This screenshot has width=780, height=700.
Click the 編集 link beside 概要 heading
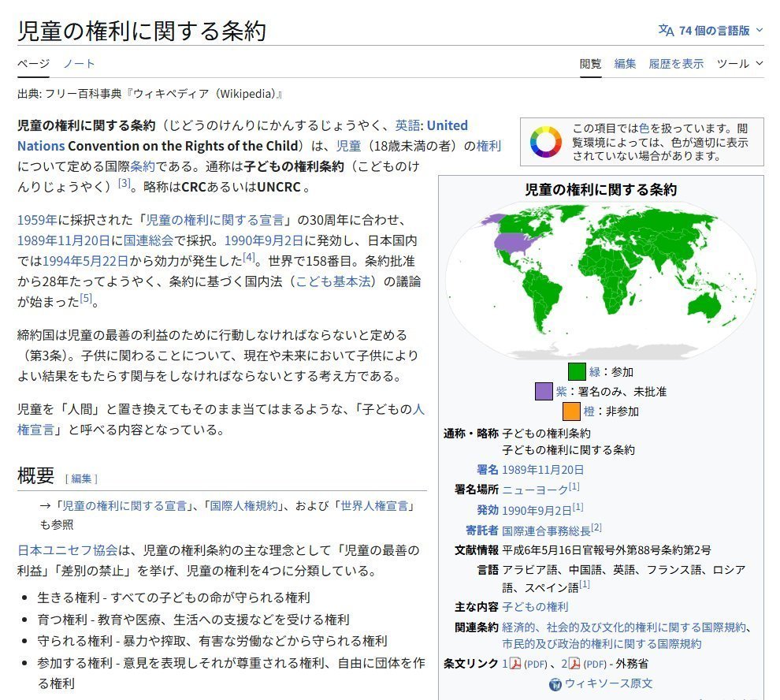coord(82,478)
